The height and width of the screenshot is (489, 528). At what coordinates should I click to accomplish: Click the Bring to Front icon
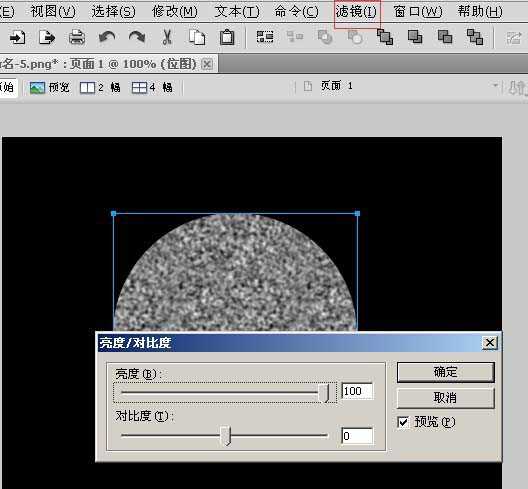point(385,37)
